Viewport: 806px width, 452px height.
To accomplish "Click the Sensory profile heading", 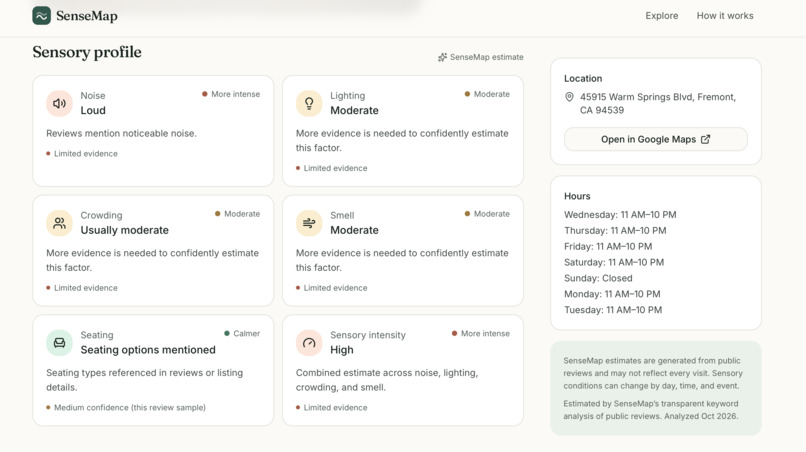I will pos(87,52).
